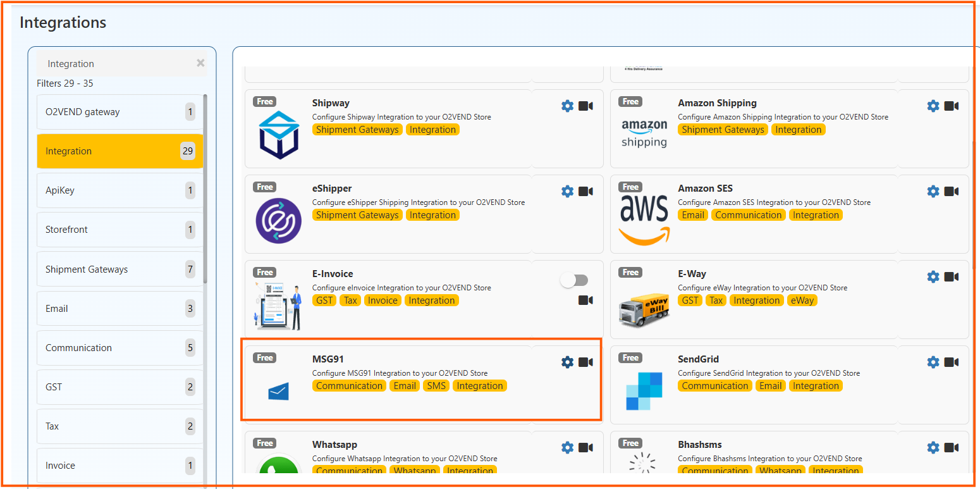Enable the E-Invoice integration toggle

[574, 280]
